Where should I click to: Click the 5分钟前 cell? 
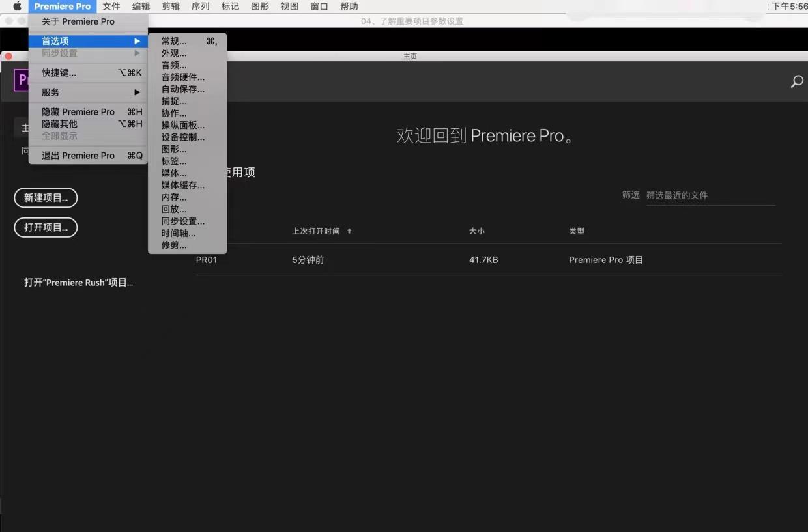[x=308, y=260]
